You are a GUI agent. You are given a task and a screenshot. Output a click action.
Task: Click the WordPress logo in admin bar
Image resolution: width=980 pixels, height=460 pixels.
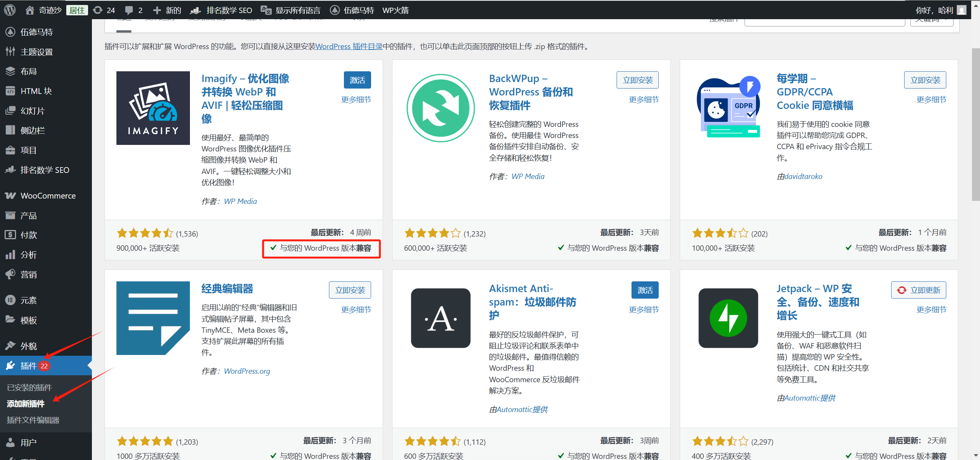point(10,10)
